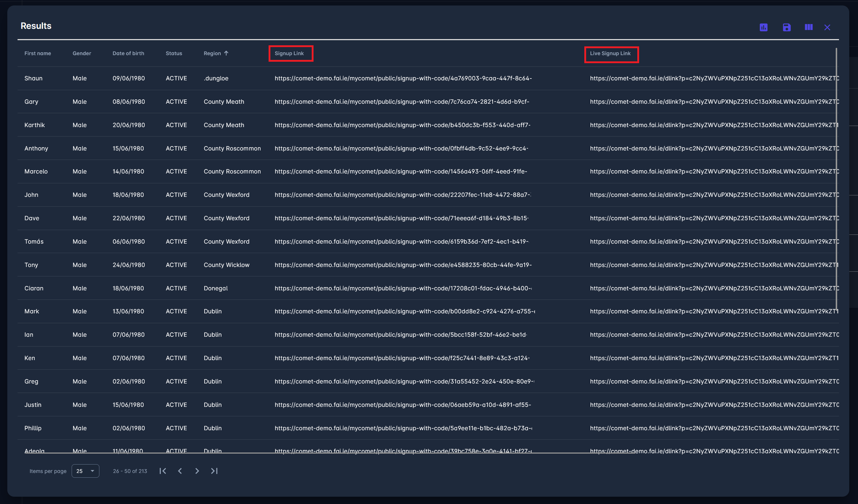Click the vertical scrollbar of results table
The image size is (858, 504).
pos(836,179)
